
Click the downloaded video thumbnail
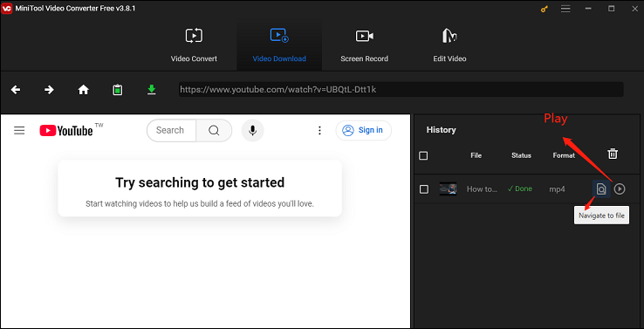point(448,189)
